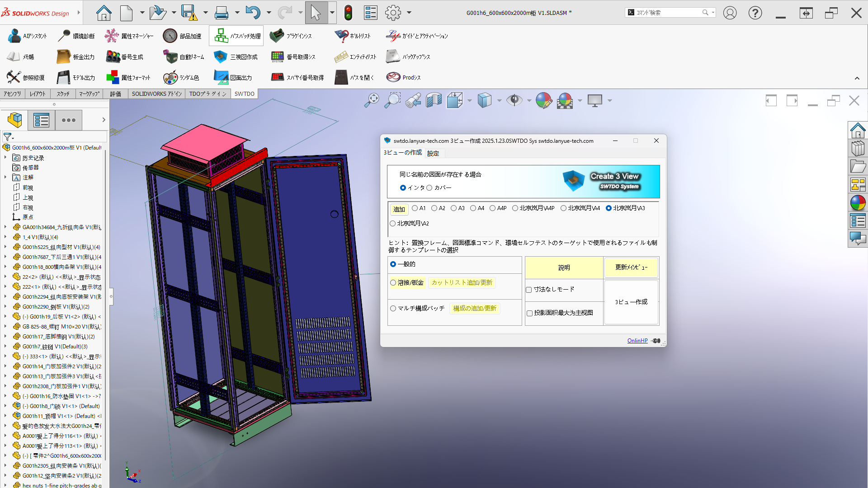The height and width of the screenshot is (488, 868).
Task: Open the save button dropdown arrow
Action: click(205, 13)
